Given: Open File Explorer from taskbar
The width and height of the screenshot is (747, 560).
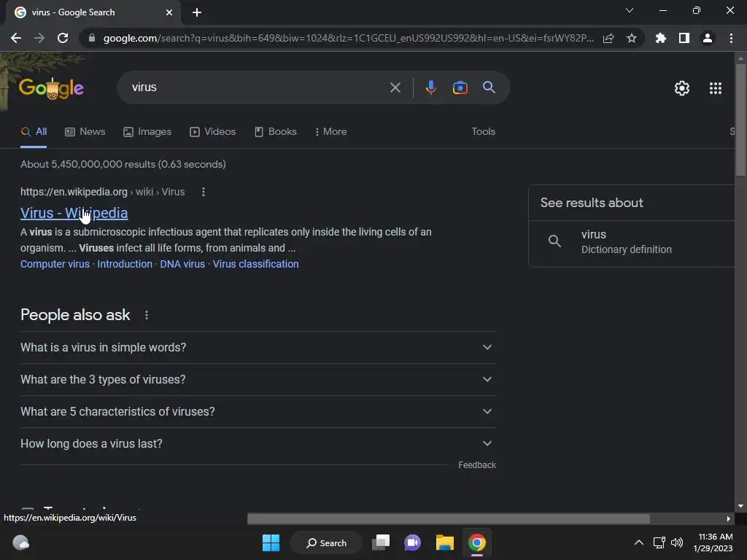Looking at the screenshot, I should click(x=444, y=542).
